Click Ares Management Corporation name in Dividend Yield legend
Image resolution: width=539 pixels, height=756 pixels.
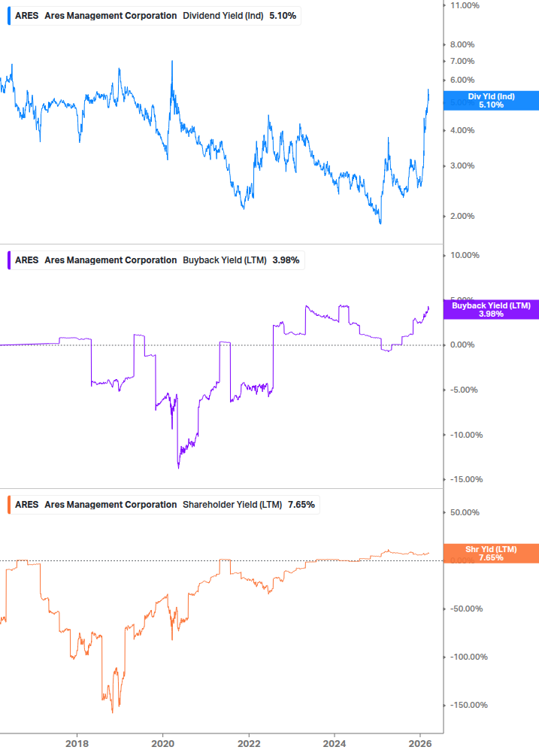(111, 16)
